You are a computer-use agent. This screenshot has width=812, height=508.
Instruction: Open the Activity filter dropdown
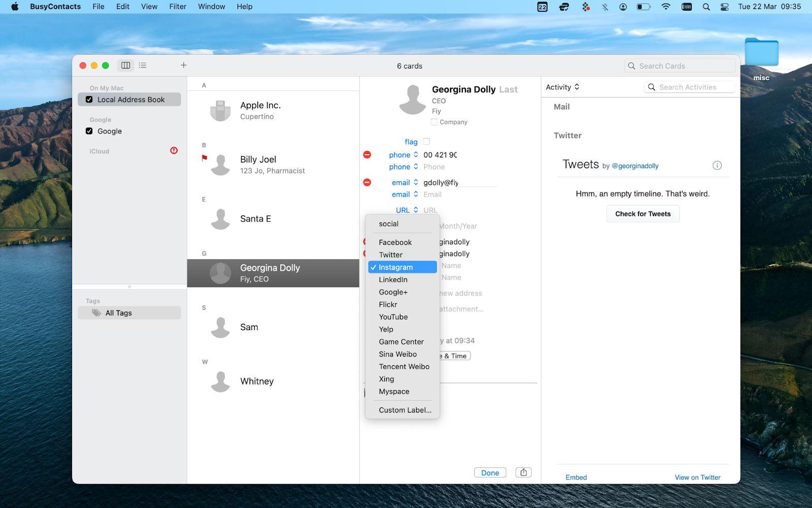[x=563, y=87]
